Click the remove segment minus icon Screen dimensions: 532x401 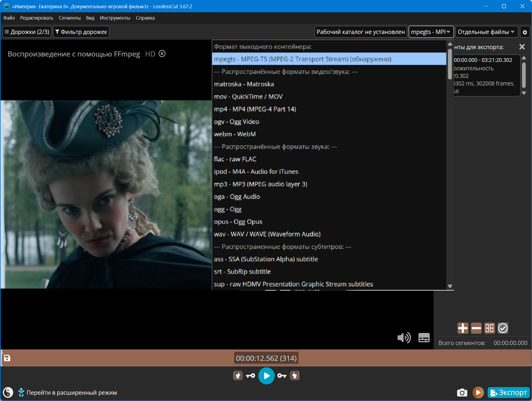pyautogui.click(x=476, y=328)
